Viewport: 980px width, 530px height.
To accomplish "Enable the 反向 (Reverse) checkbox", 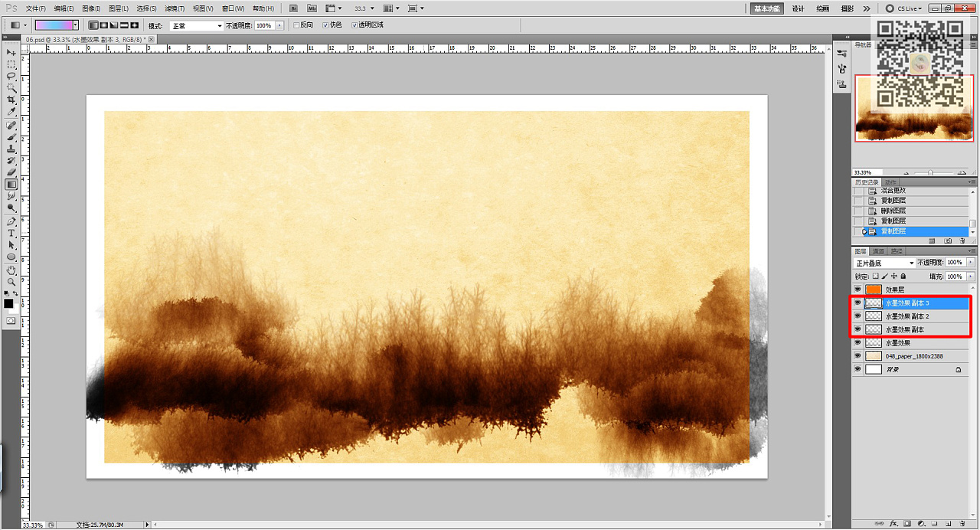I will [x=297, y=25].
